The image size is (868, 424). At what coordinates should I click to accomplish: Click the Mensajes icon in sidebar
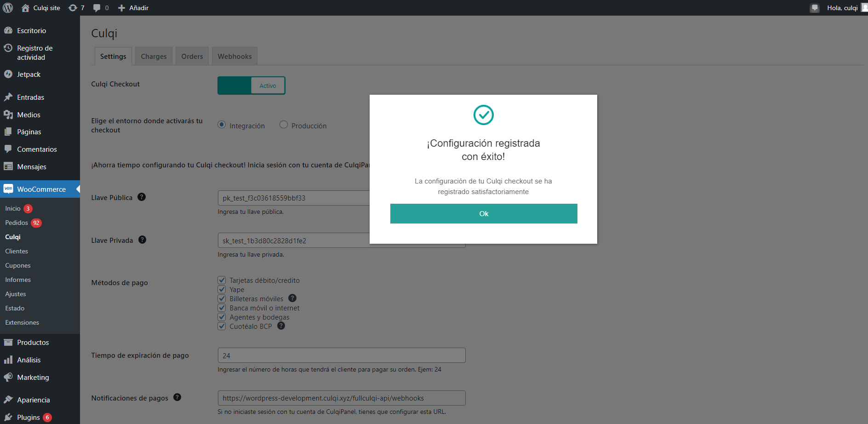pyautogui.click(x=8, y=166)
